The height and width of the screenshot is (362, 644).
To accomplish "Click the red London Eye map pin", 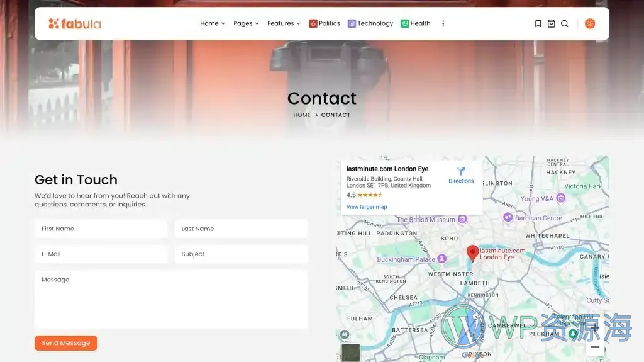I will (x=472, y=253).
